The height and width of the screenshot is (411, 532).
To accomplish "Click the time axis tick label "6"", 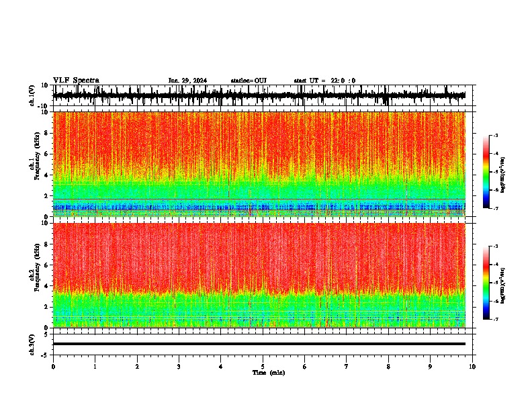I will [305, 367].
